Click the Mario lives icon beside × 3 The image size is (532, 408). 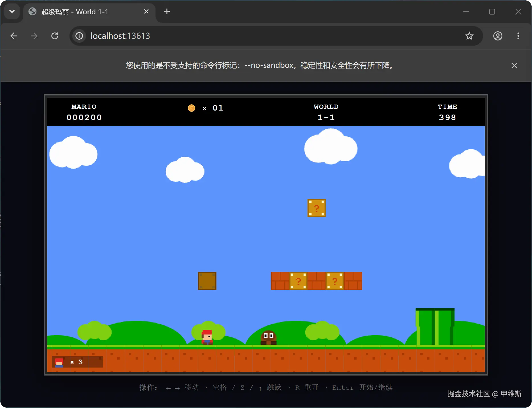coord(59,362)
